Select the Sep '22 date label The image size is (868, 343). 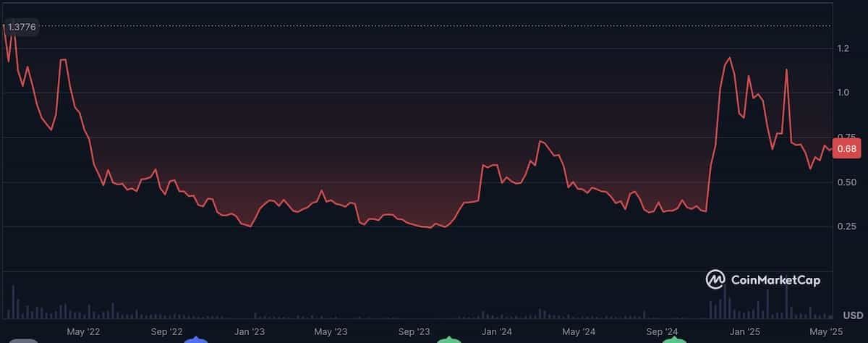167,331
